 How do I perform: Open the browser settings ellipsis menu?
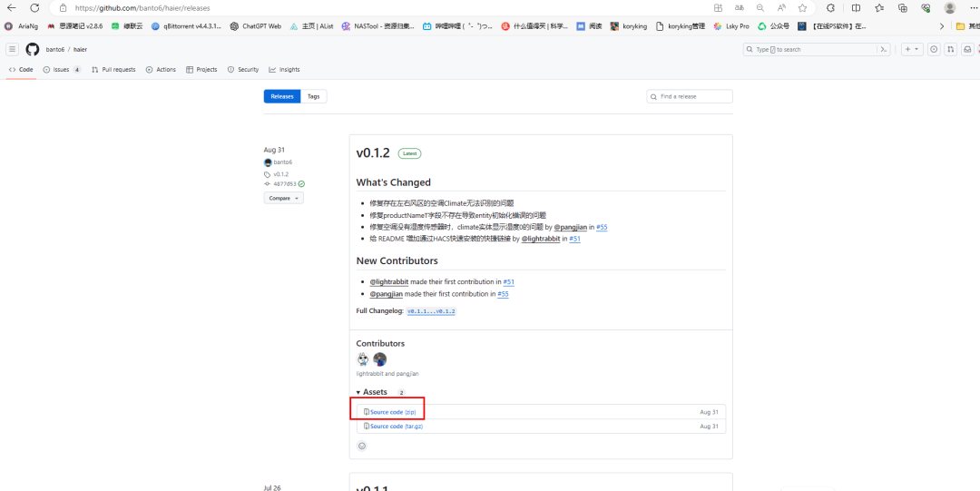[x=974, y=8]
